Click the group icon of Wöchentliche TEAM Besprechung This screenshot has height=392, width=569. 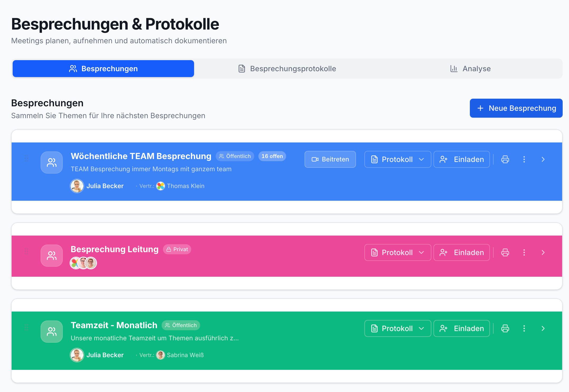tap(52, 162)
